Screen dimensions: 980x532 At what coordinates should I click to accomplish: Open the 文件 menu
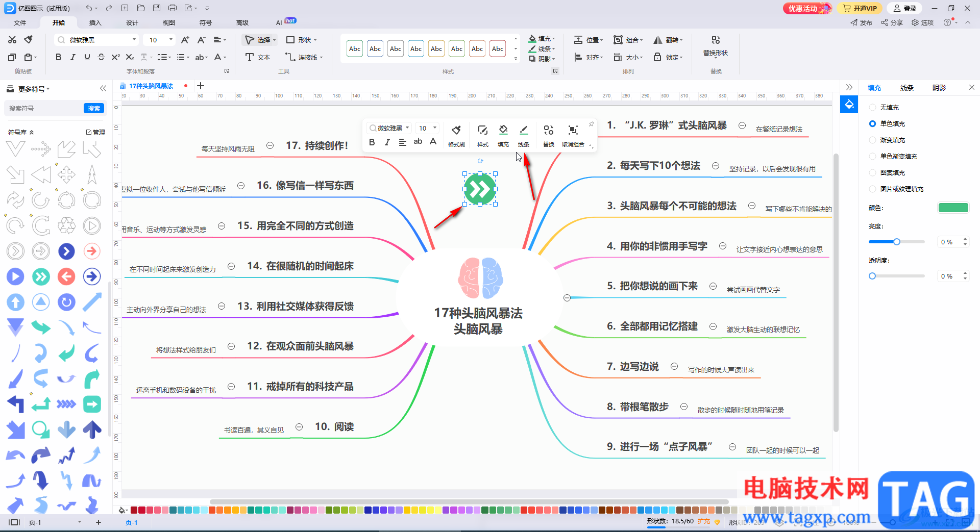point(20,22)
